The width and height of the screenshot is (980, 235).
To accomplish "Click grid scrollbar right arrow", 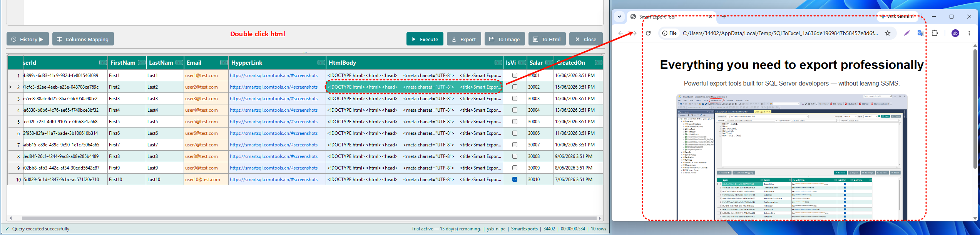I will [600, 218].
